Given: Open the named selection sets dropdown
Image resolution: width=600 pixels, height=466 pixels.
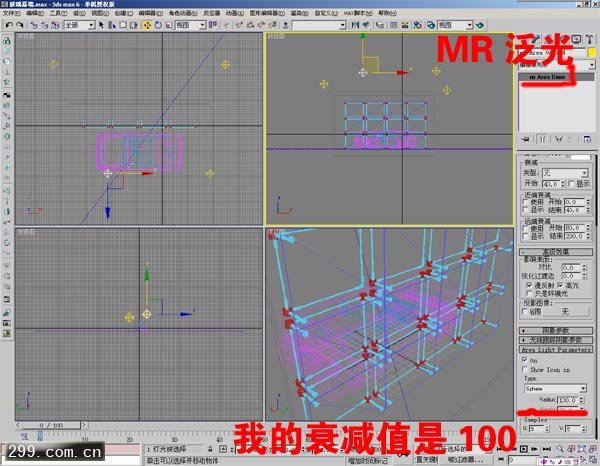Looking at the screenshot, I should 319,25.
